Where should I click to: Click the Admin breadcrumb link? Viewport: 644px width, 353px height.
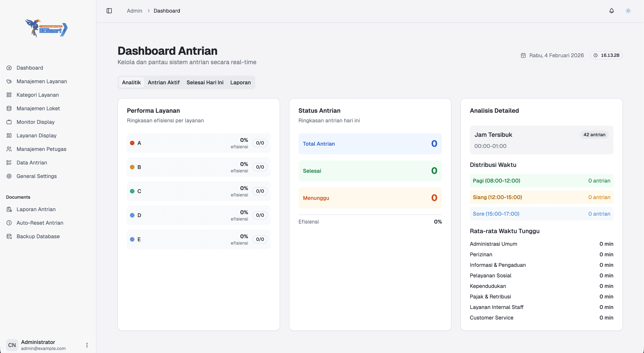[134, 11]
